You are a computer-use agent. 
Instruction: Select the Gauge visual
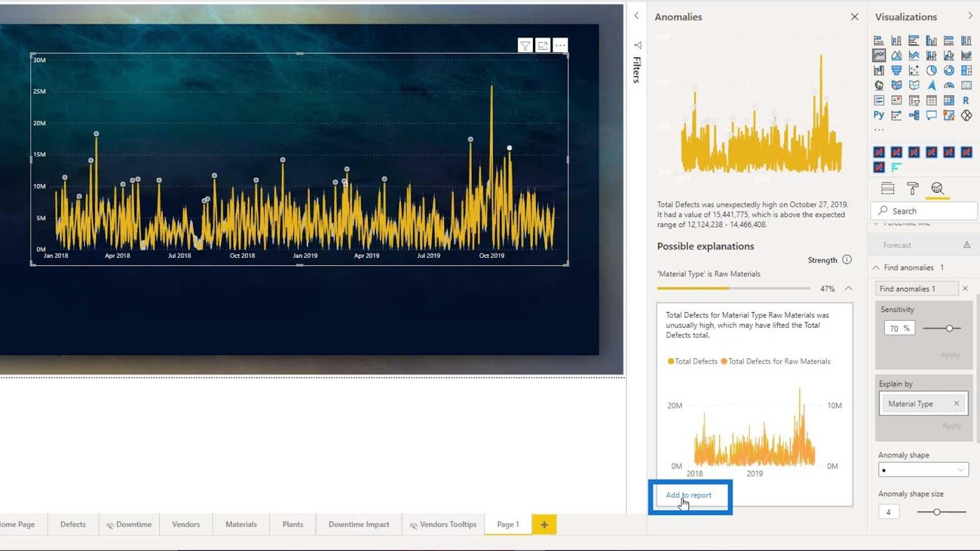[x=949, y=85]
